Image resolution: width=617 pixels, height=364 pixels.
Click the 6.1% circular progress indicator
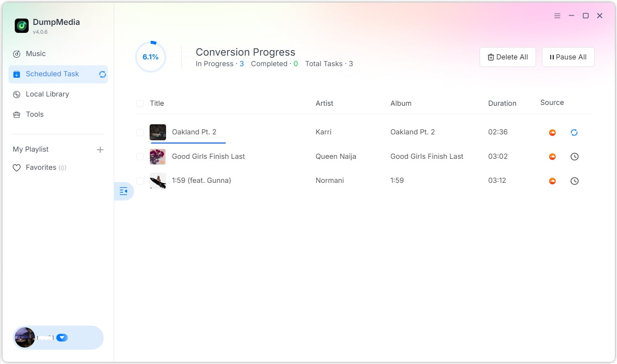pyautogui.click(x=150, y=57)
